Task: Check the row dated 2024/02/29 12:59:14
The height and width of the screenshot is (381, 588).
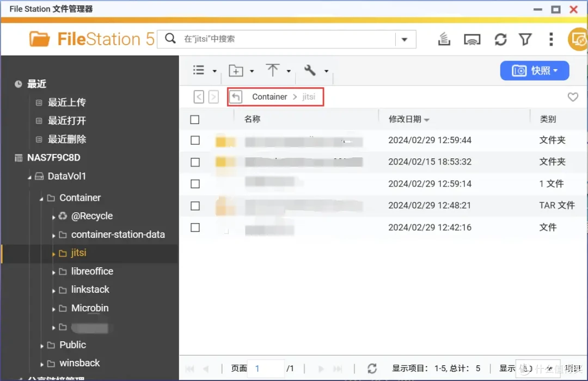Action: tap(195, 184)
